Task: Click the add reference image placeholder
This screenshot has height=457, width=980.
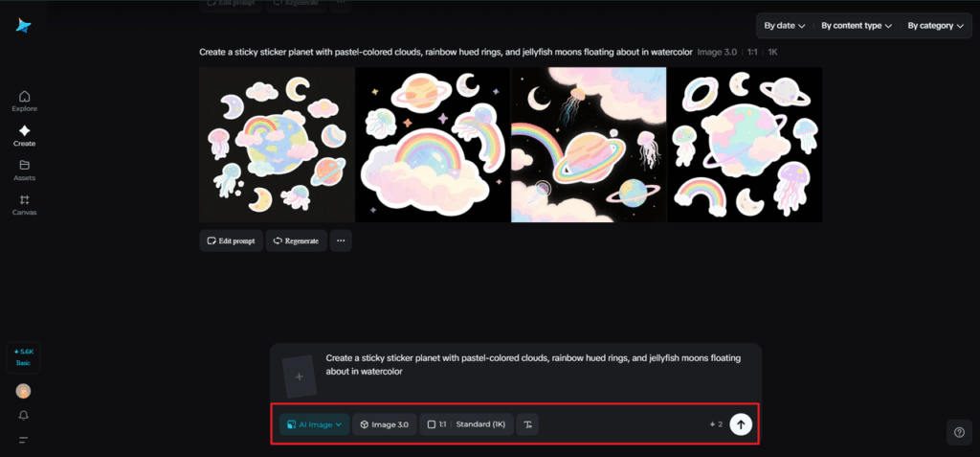Action: pos(299,377)
